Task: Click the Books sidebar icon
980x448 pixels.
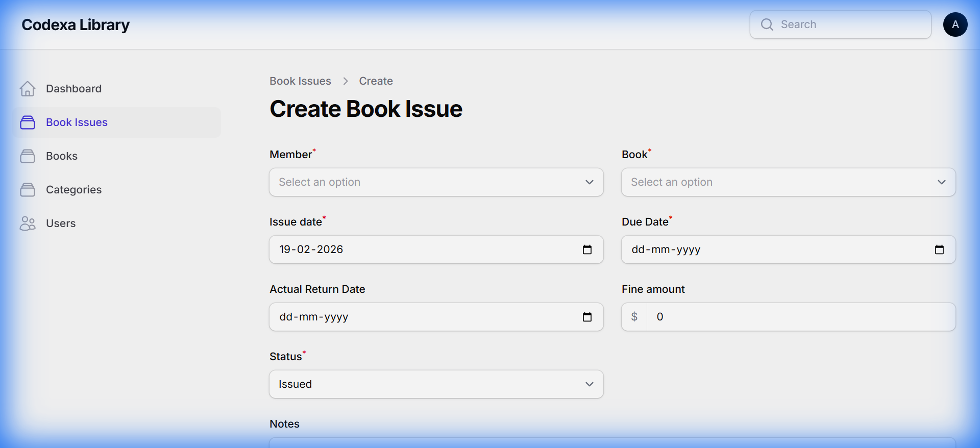Action: click(28, 156)
